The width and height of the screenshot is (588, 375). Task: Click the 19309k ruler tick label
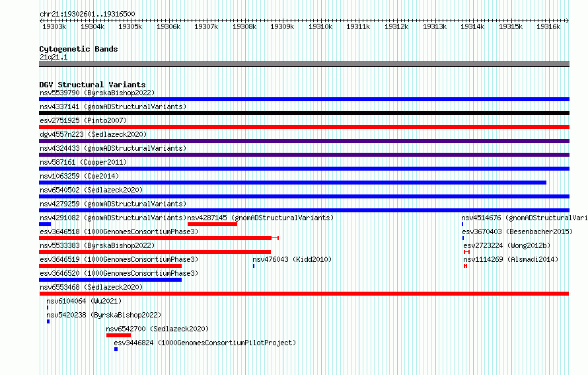coord(282,26)
